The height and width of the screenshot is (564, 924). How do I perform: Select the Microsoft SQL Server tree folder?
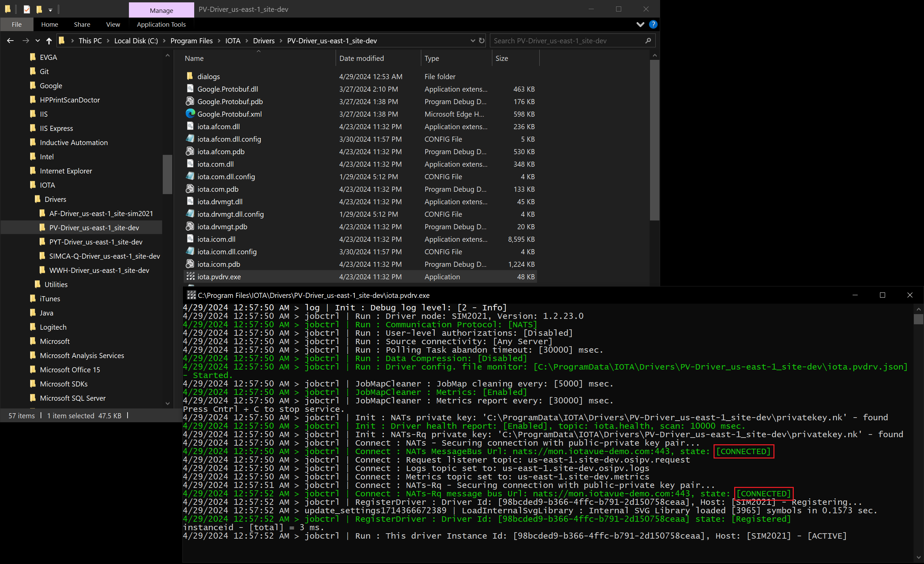72,398
